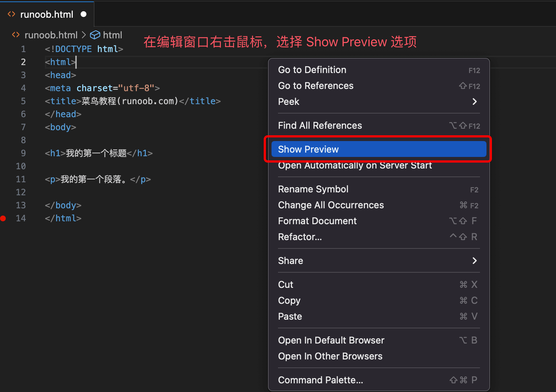Click the red breakpoint dot on line 14

tap(3, 218)
